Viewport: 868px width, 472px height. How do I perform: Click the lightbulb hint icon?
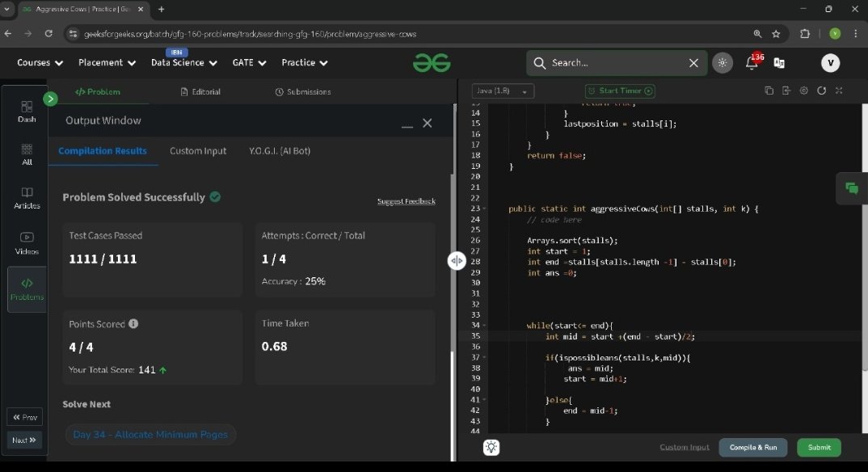[491, 447]
